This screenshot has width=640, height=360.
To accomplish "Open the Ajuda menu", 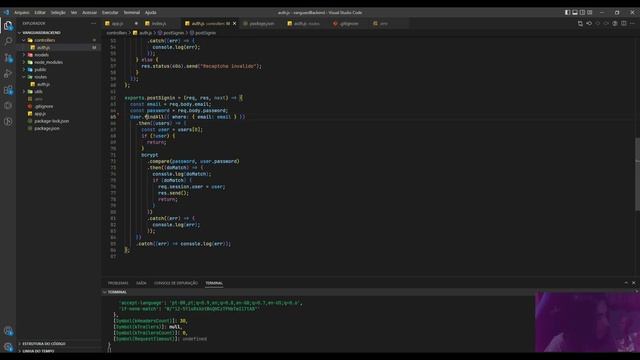I will pyautogui.click(x=151, y=13).
